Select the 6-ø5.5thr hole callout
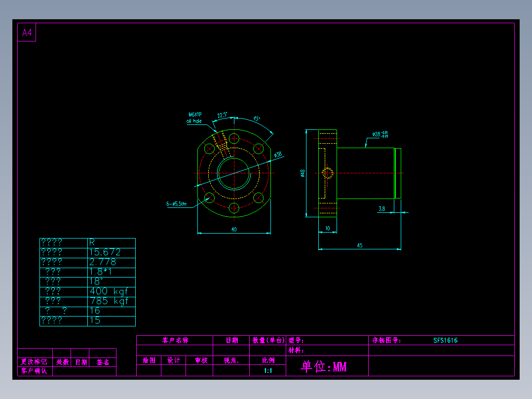 pos(177,204)
